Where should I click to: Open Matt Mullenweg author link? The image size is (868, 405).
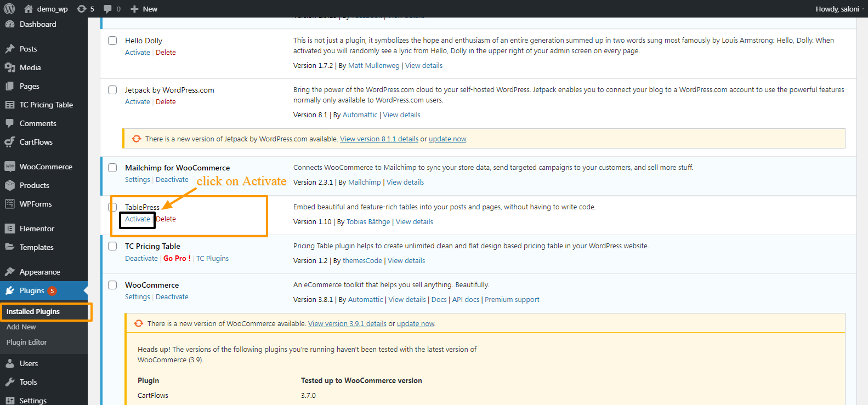click(374, 66)
